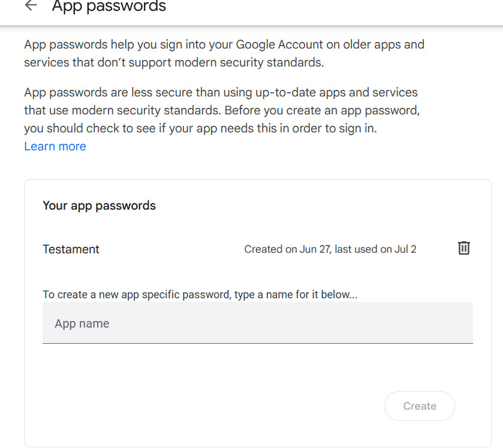Select the Testament password entry
This screenshot has height=448, width=503.
[x=71, y=249]
